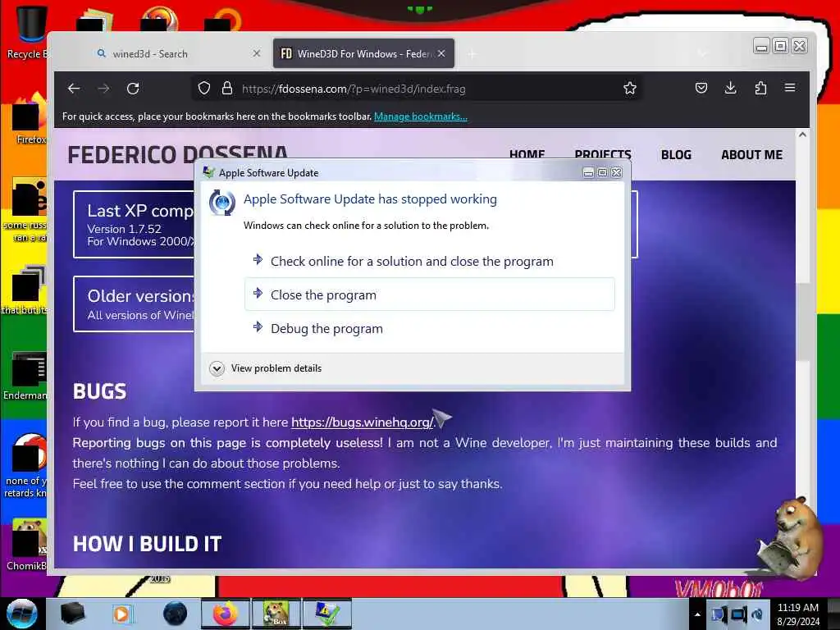Click the Firefox taskbar button
840x630 pixels.
pos(225,614)
